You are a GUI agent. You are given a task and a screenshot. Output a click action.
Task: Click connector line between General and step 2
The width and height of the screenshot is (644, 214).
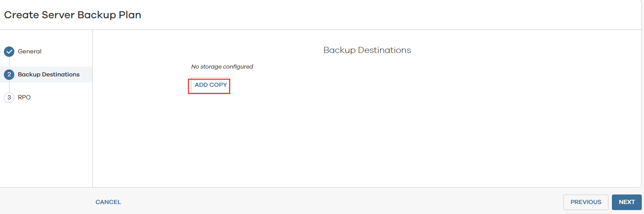coord(9,63)
